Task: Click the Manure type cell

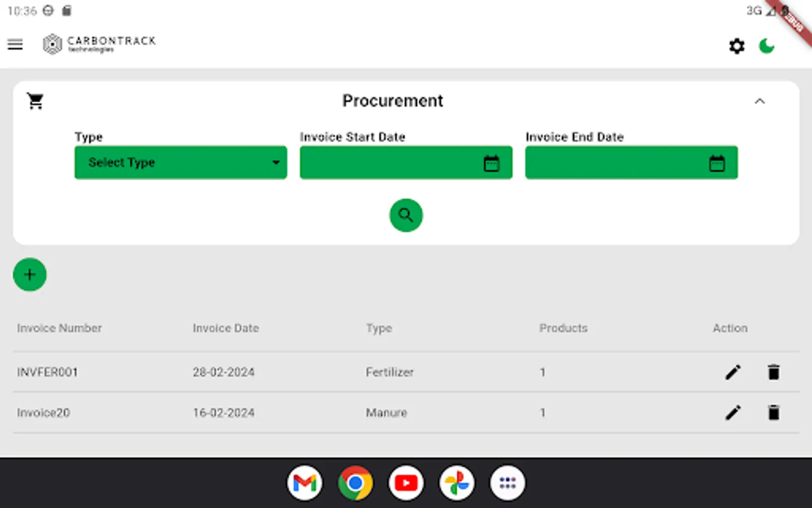Action: click(386, 413)
